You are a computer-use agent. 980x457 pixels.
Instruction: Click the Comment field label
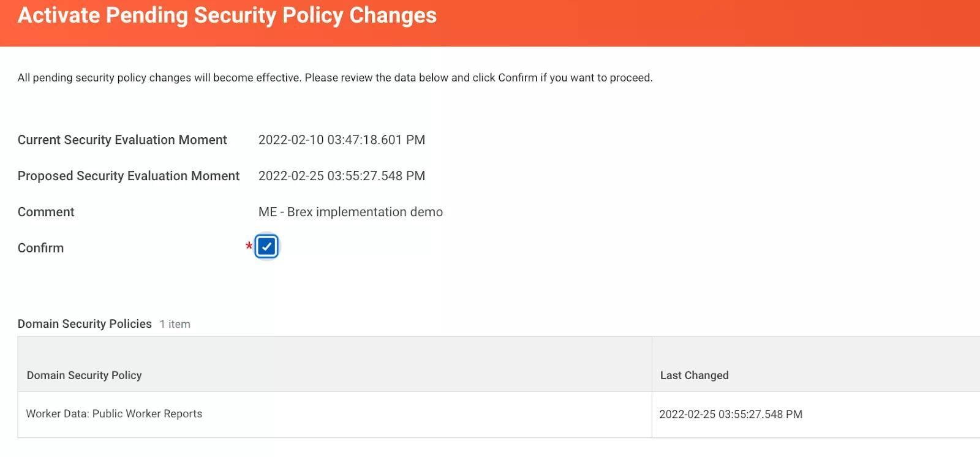tap(46, 213)
